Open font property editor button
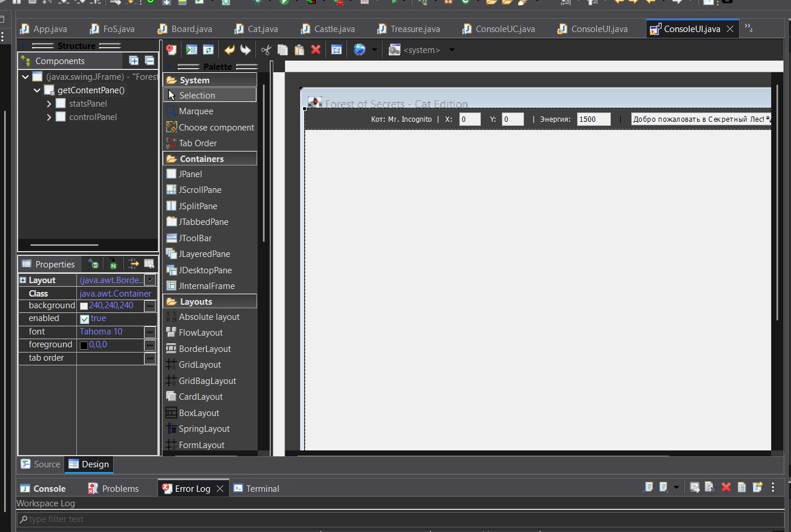 tap(150, 332)
